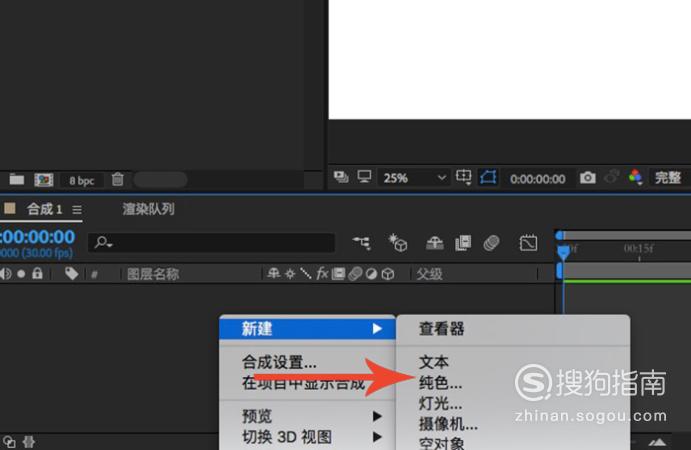Click the audio column header icon

(6, 274)
